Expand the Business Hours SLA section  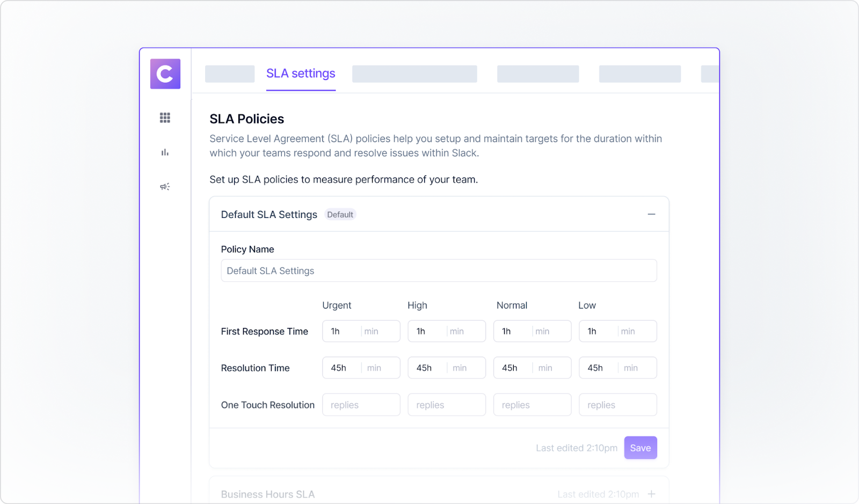tap(652, 494)
